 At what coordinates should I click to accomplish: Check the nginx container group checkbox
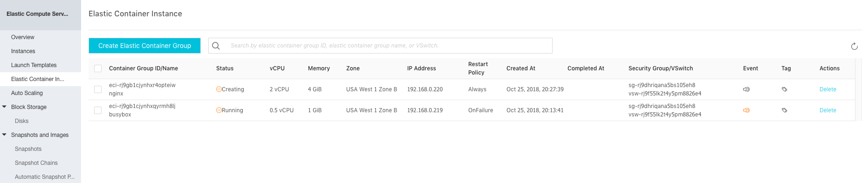pos(98,89)
